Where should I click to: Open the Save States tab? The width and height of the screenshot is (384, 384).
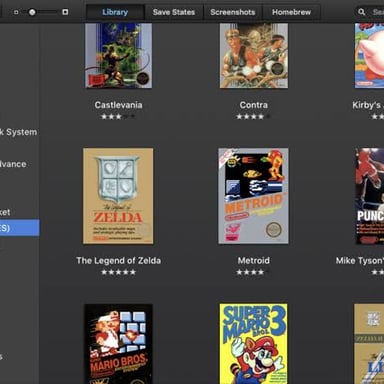(174, 12)
